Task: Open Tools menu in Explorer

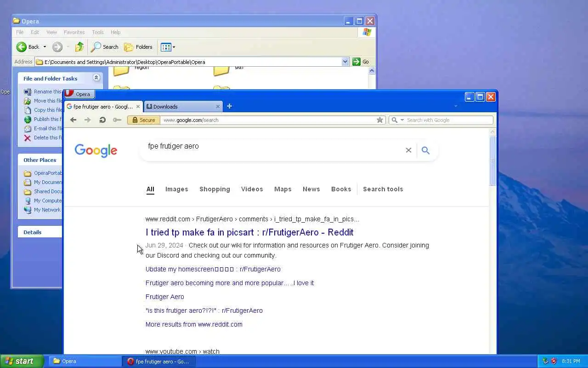Action: pos(98,32)
